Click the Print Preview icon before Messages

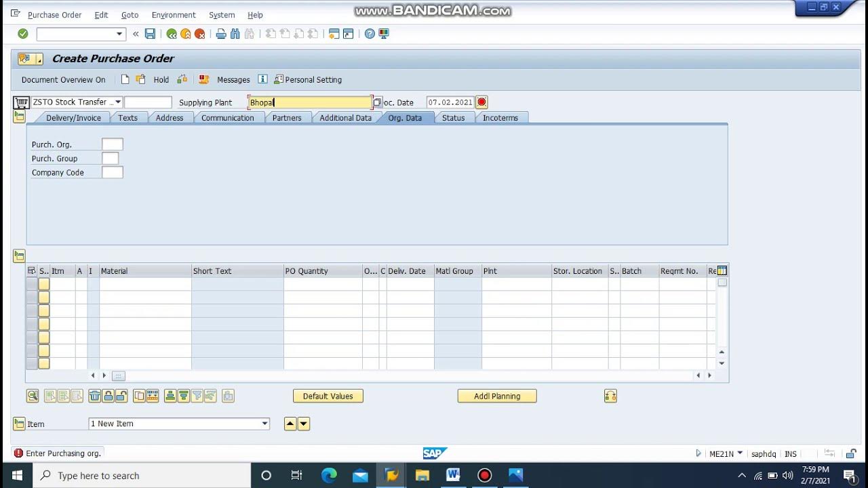click(204, 79)
